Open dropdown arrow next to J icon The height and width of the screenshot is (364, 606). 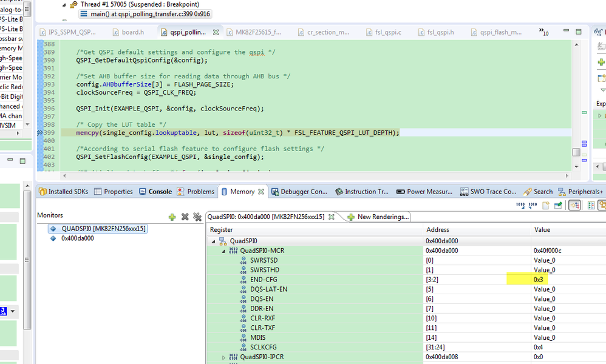pos(13,311)
